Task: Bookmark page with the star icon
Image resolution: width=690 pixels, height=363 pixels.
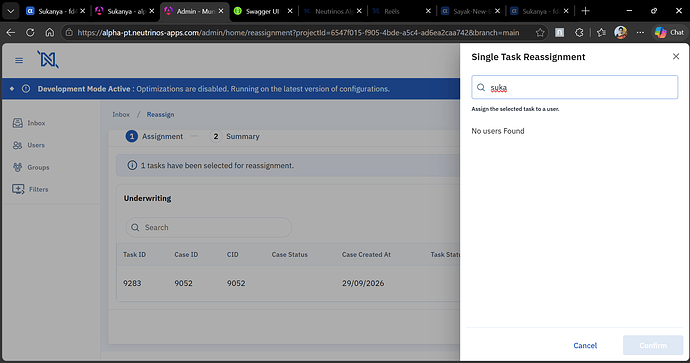Action: (x=540, y=32)
